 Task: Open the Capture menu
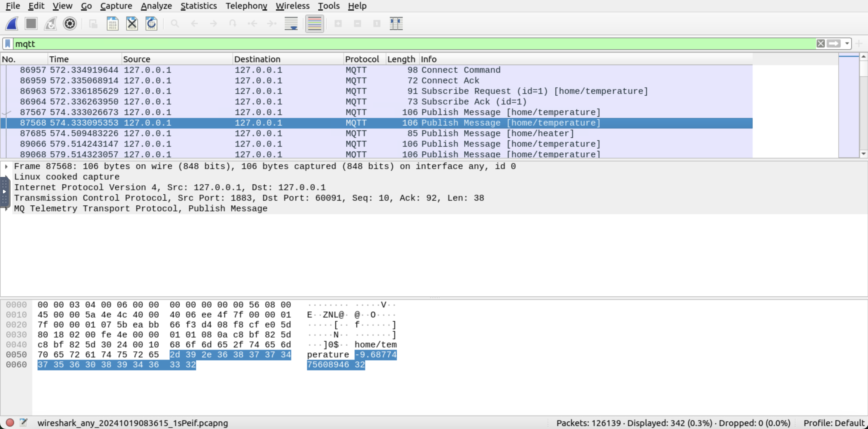116,6
